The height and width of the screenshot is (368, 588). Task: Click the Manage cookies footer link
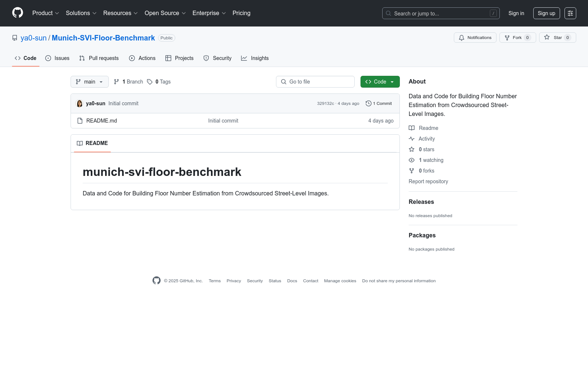pos(340,281)
